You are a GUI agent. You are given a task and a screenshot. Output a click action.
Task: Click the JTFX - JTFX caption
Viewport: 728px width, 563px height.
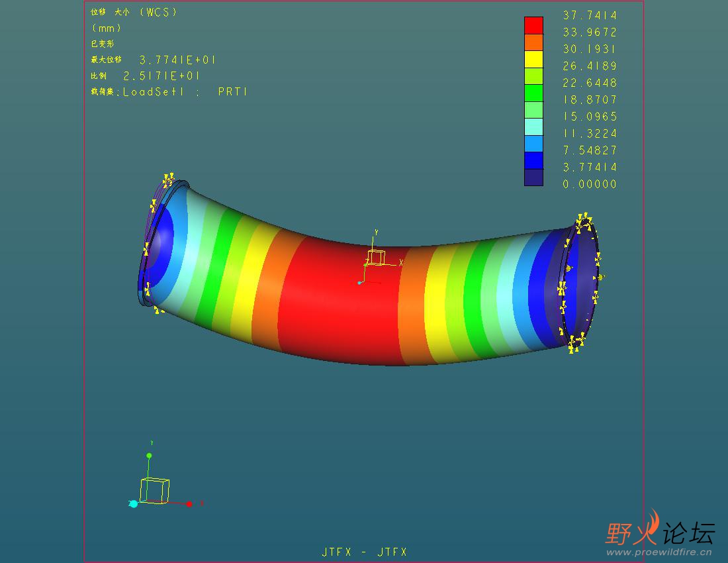point(365,552)
